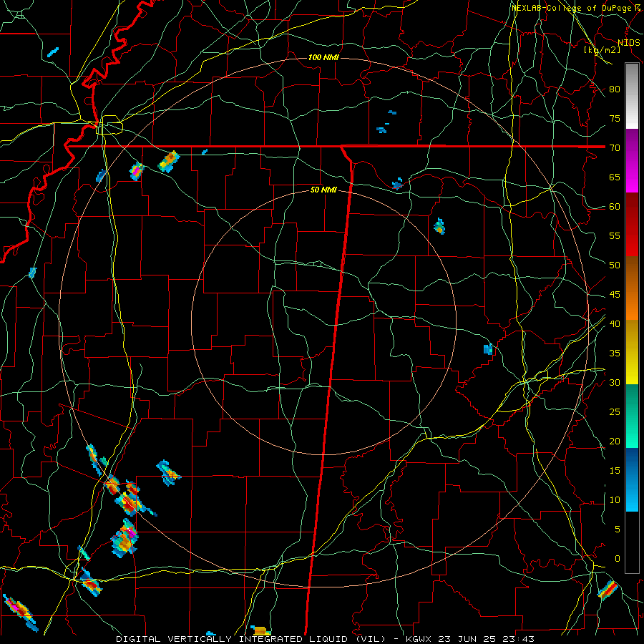Click the 0 value on the scale
Image resolution: width=644 pixels, height=644 pixels.
coord(618,559)
